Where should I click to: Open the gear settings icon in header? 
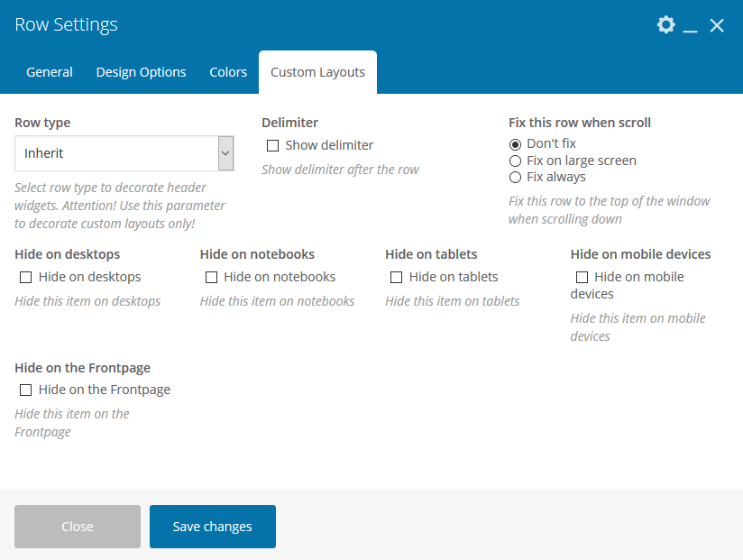665,24
